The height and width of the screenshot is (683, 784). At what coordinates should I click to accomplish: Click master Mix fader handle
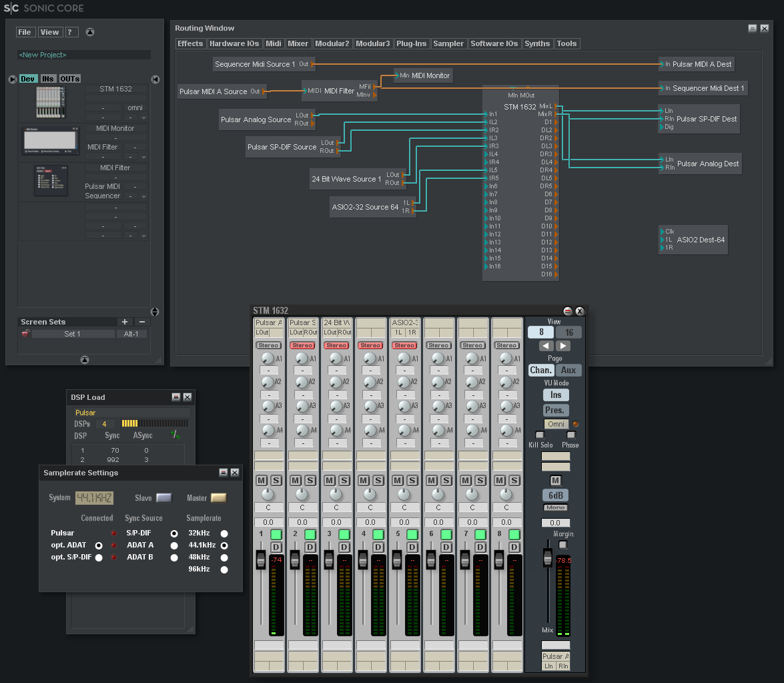pos(548,557)
